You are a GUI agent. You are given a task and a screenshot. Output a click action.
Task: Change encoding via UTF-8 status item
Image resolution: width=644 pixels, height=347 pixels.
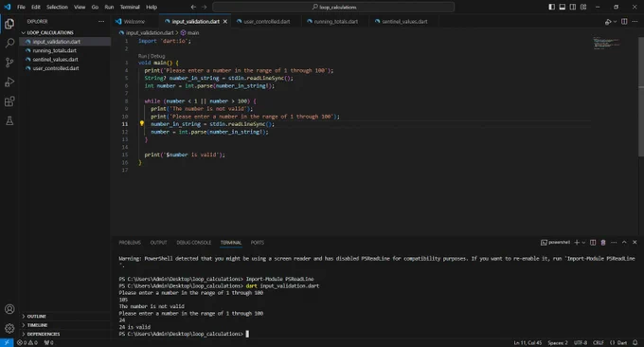click(581, 343)
